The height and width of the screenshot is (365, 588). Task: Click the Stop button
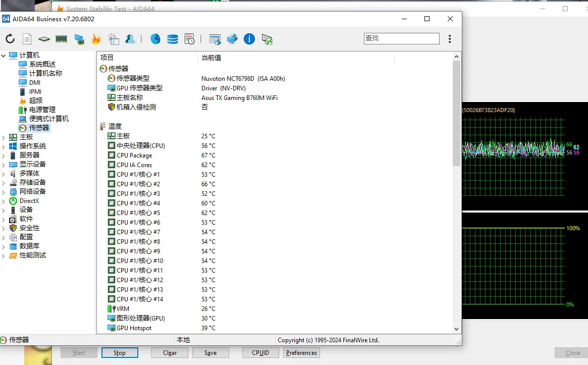point(120,352)
